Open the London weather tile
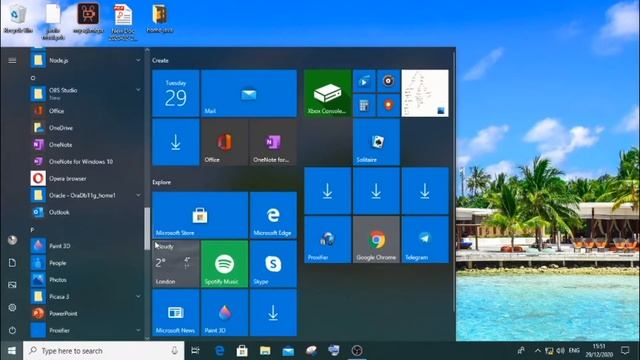 [x=176, y=264]
